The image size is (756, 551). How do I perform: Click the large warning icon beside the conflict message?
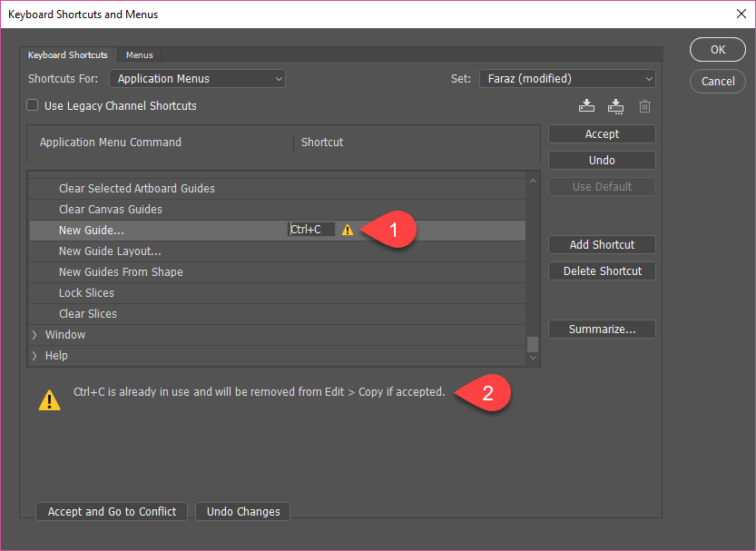[x=49, y=400]
